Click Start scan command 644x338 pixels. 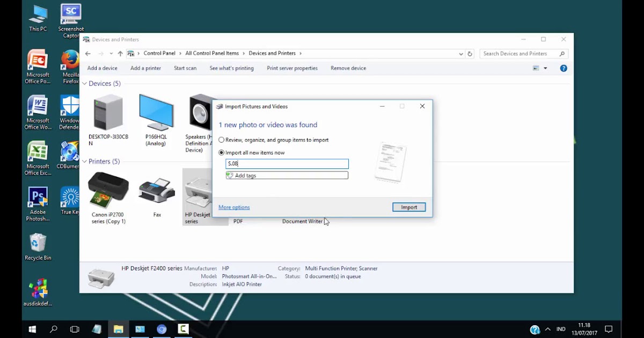[x=185, y=68]
